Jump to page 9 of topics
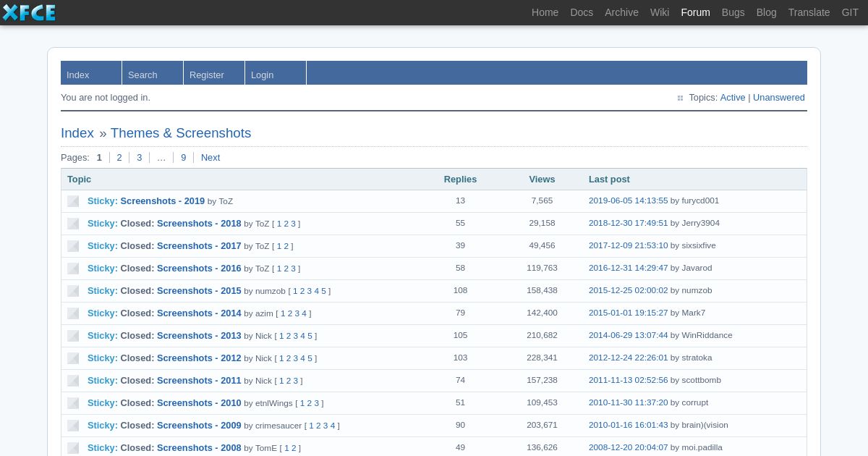This screenshot has width=868, height=456. pos(183,158)
